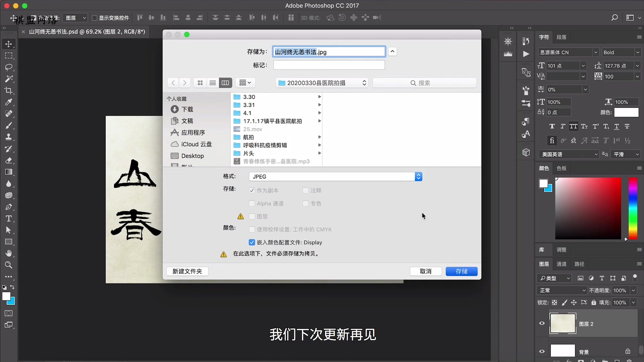Select the Hand tool
Viewport: 644px width, 362px height.
9,253
